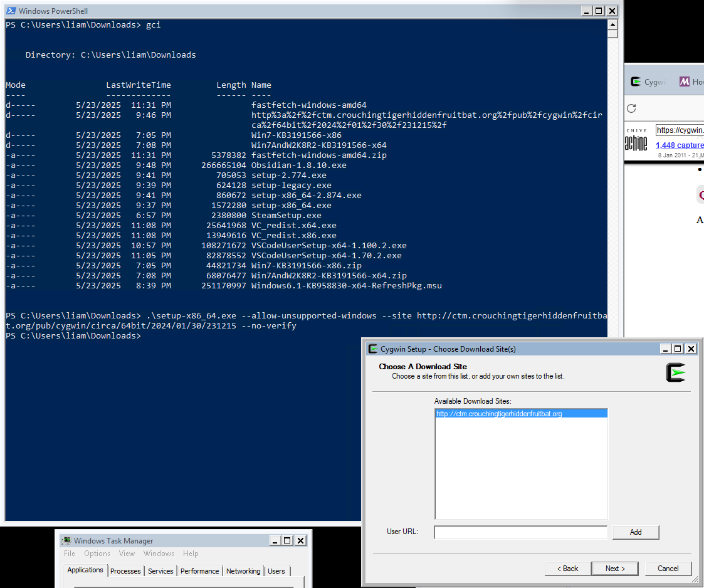Maximize the PowerShell window
The height and width of the screenshot is (588, 704).
point(599,11)
